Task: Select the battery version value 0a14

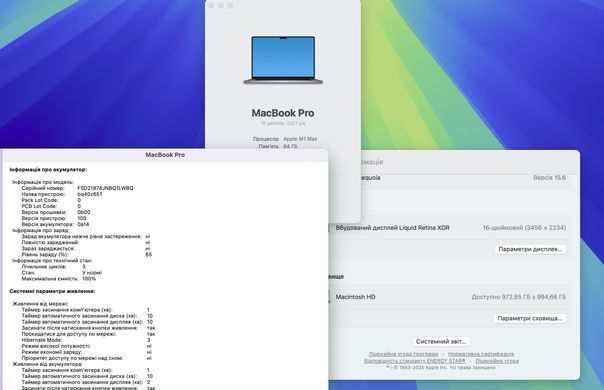Action: 83,224
